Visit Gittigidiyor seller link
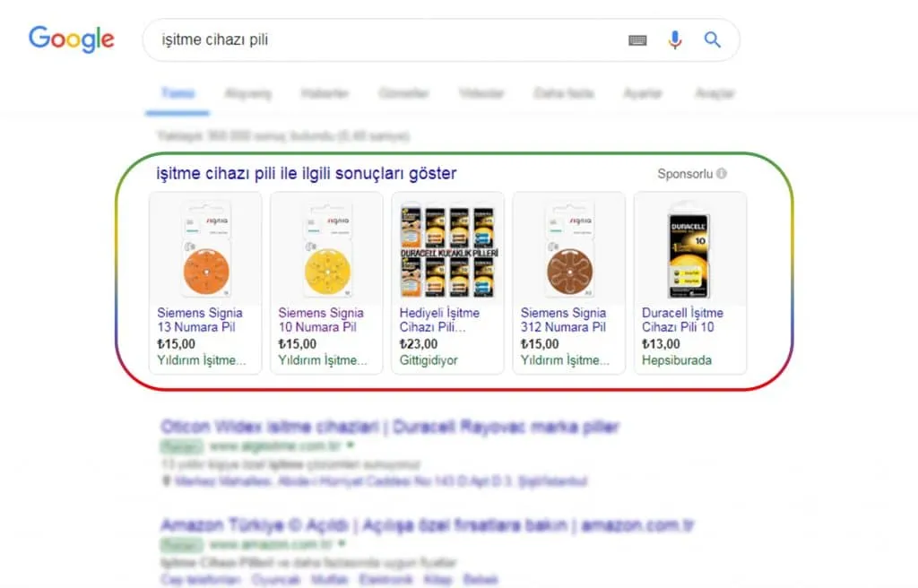 pos(429,360)
